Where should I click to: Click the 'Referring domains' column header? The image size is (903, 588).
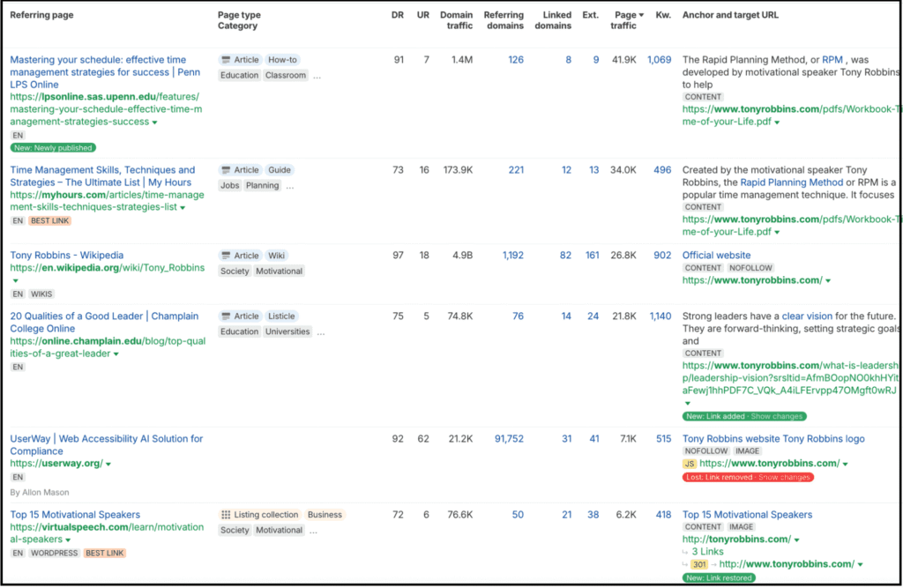tap(504, 19)
